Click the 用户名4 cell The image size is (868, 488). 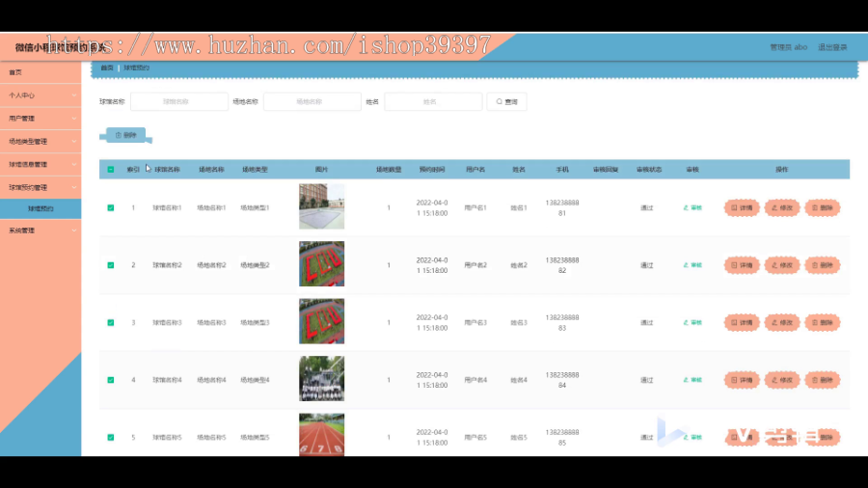(x=475, y=380)
